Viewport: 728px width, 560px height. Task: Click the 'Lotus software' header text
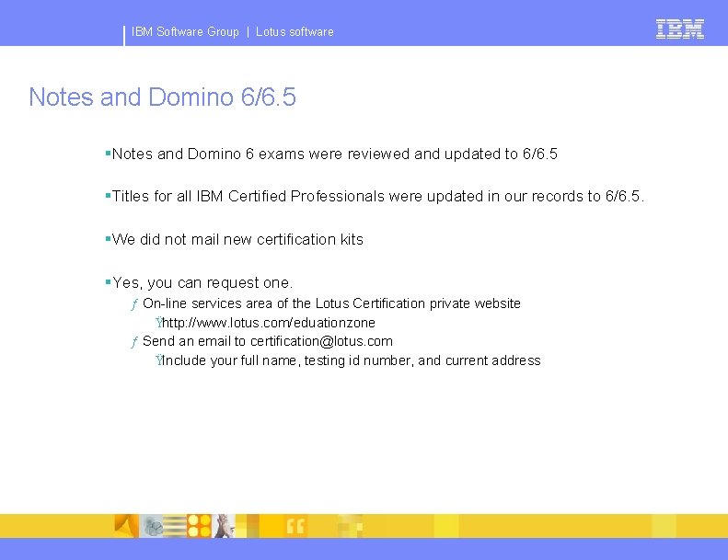[295, 31]
